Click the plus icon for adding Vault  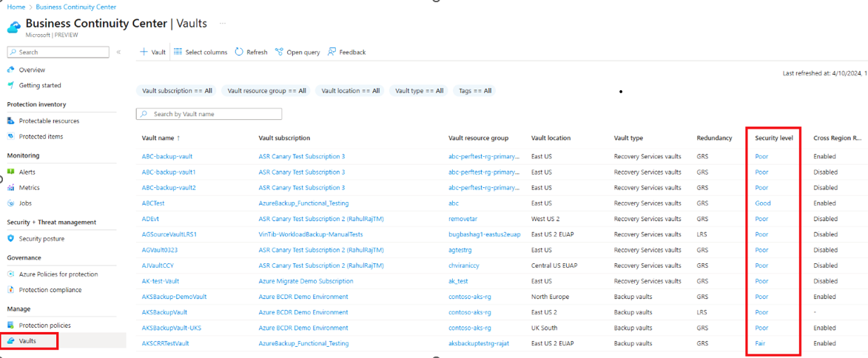pos(144,52)
